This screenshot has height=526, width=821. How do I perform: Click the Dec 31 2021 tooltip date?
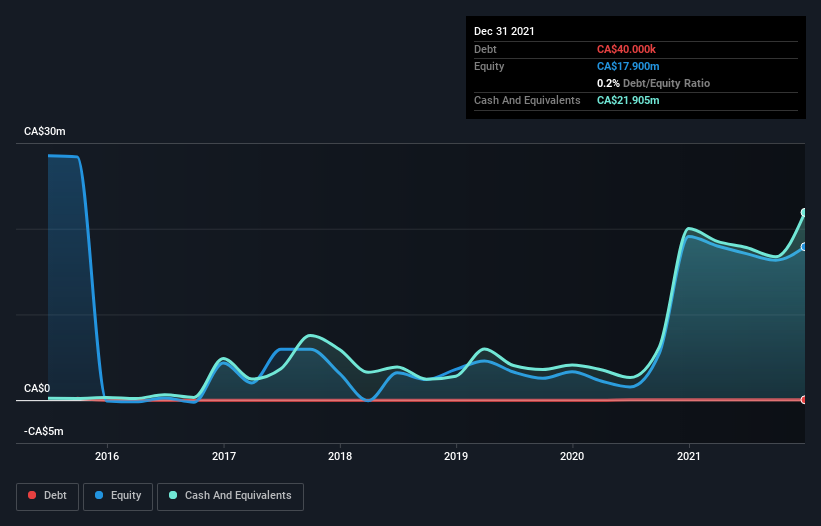pos(504,31)
